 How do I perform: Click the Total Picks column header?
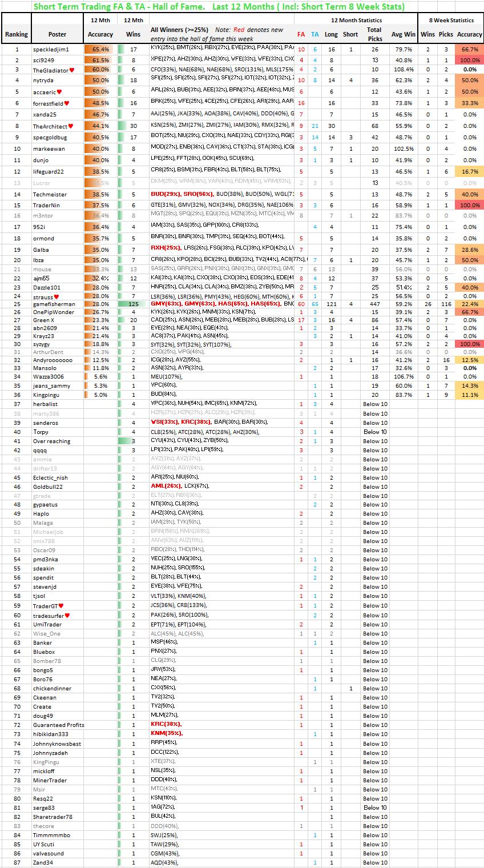tap(374, 34)
